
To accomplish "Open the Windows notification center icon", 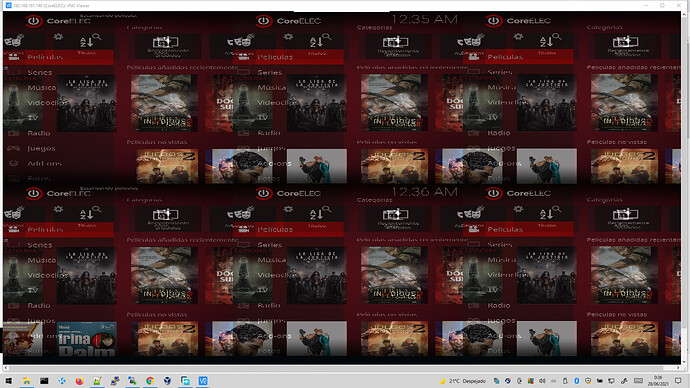I will 678,381.
